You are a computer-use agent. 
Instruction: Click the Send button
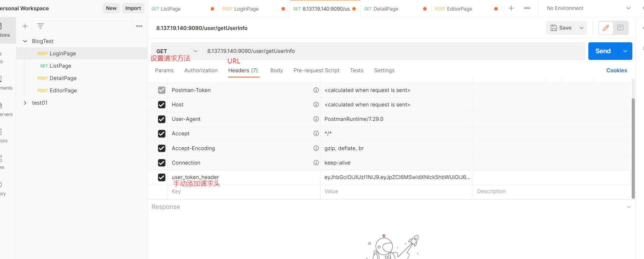pos(603,51)
